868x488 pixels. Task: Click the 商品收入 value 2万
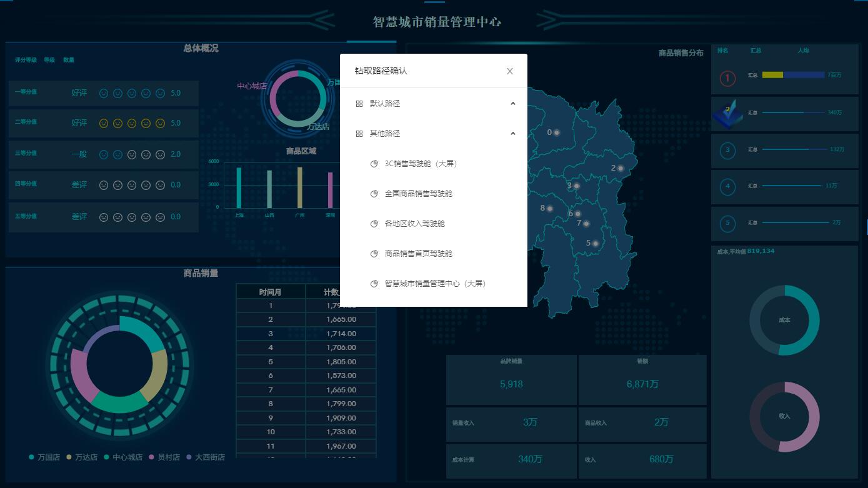(x=661, y=422)
